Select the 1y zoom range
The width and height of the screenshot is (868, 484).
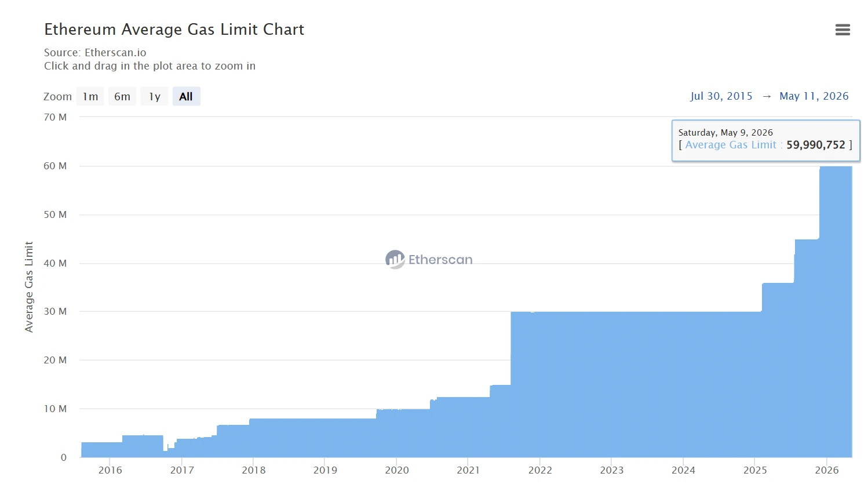coord(154,96)
